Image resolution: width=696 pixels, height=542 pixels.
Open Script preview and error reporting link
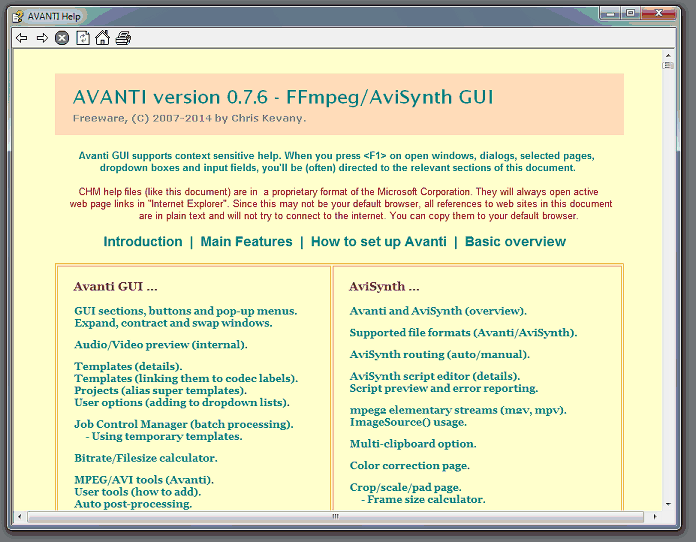click(444, 388)
